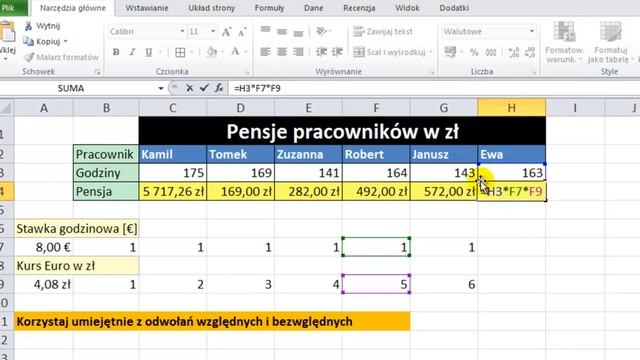The image size is (640, 360).
Task: Toggle Zawijaj tekst wrap text
Action: point(382,31)
